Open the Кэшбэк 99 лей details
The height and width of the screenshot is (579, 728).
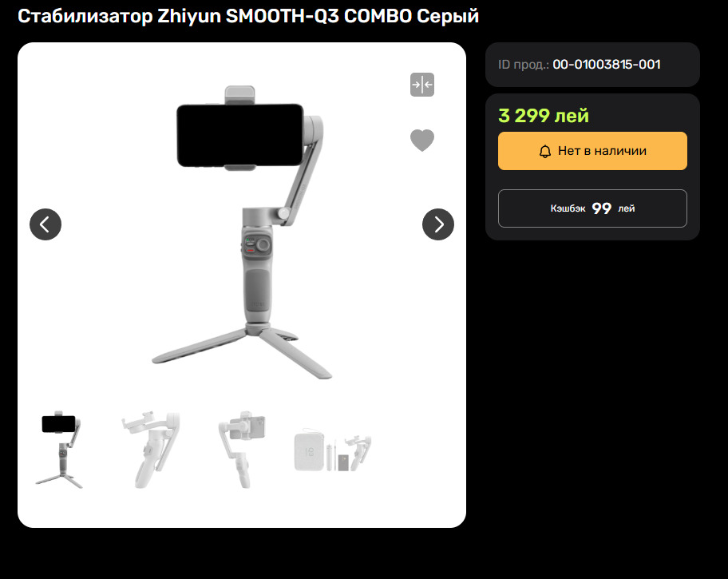pos(592,208)
